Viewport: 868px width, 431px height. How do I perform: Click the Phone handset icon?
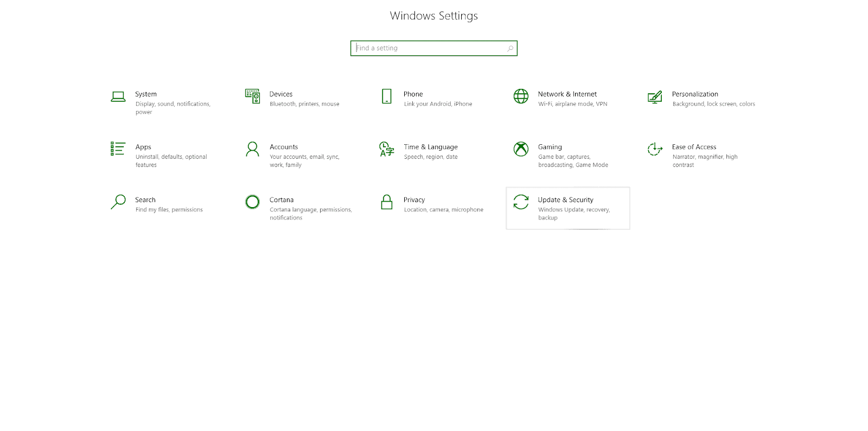point(387,97)
